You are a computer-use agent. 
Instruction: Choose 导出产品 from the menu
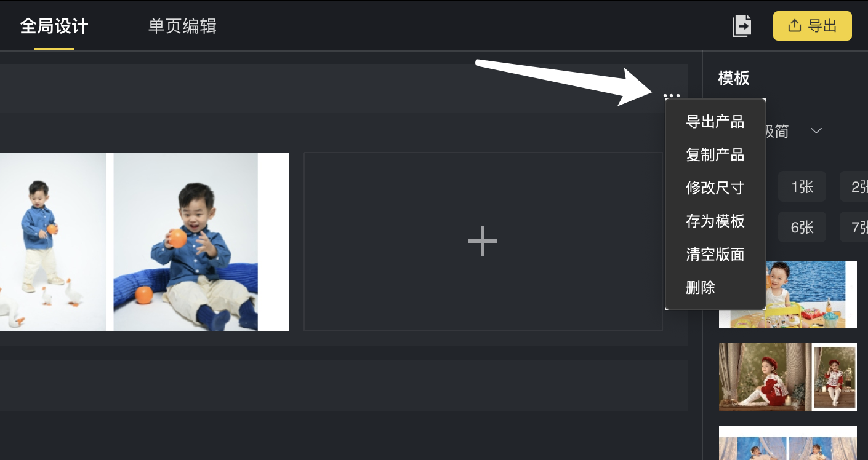[715, 121]
